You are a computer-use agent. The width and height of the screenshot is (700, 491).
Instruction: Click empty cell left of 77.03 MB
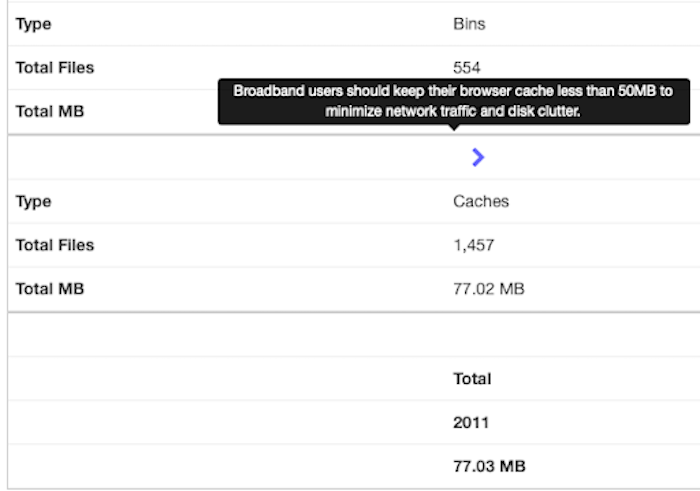click(x=227, y=466)
